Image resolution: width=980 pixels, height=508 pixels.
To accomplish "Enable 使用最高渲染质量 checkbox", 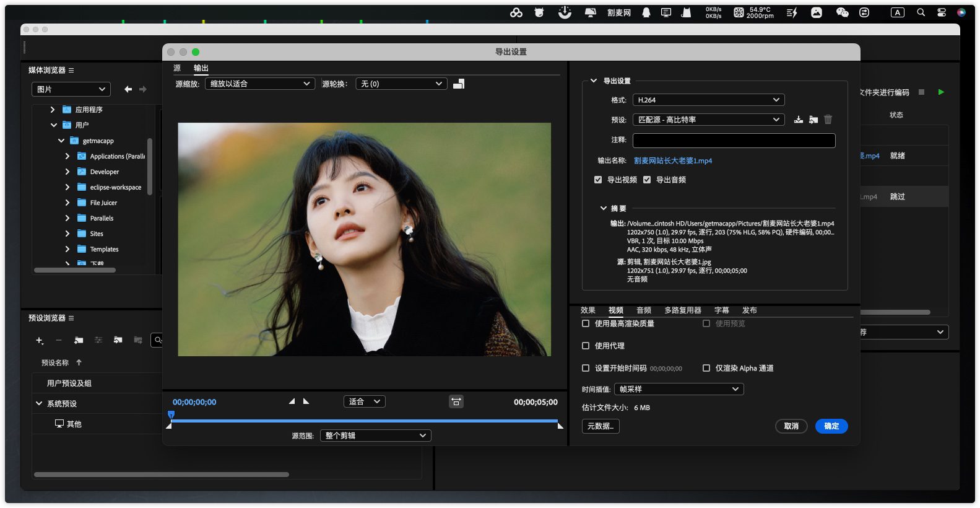I will point(586,323).
